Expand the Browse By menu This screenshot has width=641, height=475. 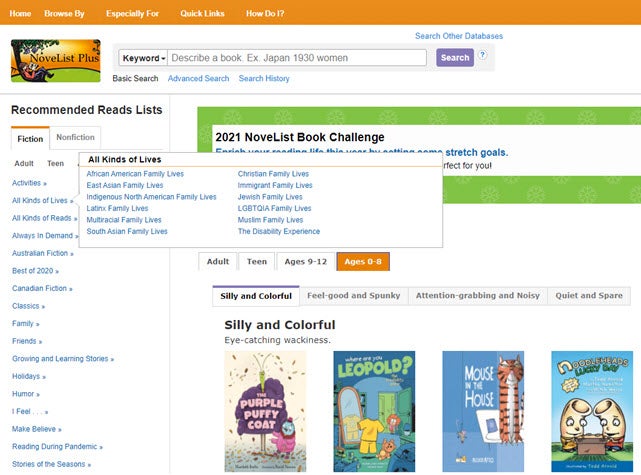64,13
